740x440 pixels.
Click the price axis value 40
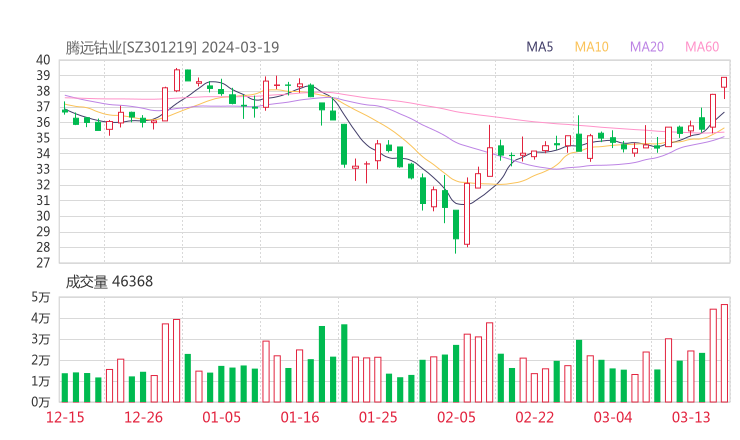[43, 60]
